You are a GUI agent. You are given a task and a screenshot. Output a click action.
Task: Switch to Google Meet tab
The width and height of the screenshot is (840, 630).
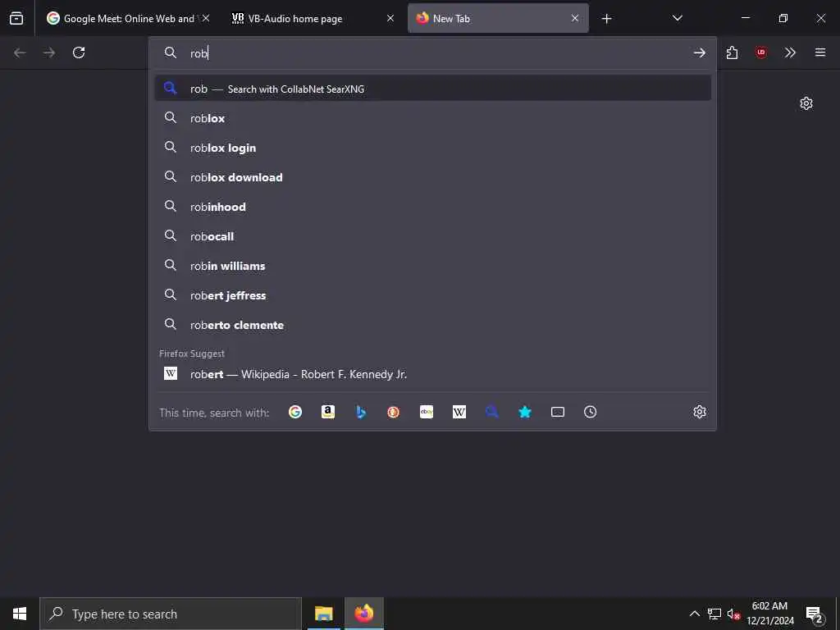tap(129, 18)
